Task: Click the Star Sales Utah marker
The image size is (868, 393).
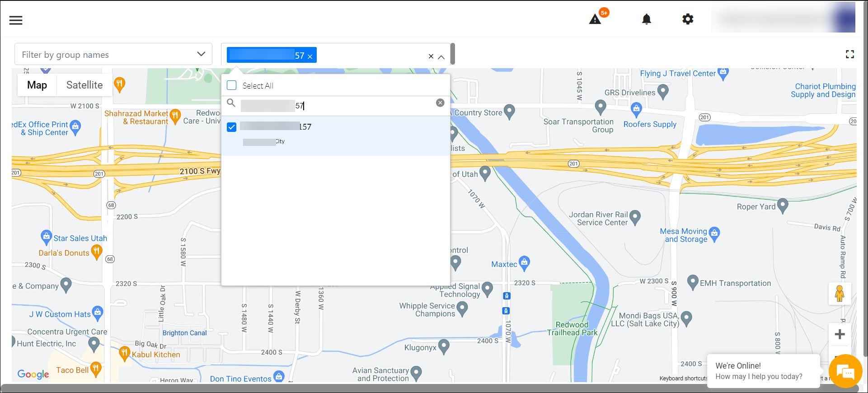Action: (46, 237)
